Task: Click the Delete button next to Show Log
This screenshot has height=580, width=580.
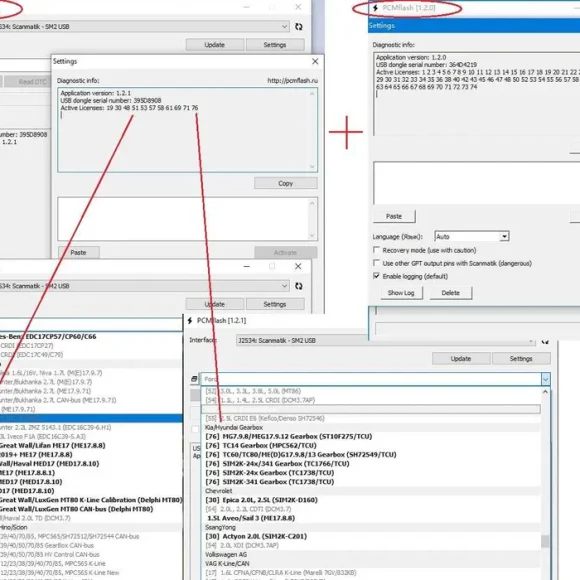Action: (451, 293)
